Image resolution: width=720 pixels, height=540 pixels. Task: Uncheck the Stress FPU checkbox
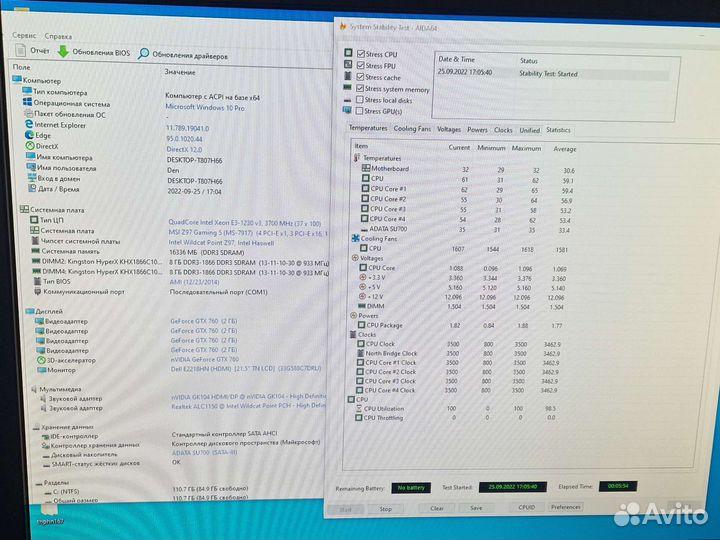point(360,65)
